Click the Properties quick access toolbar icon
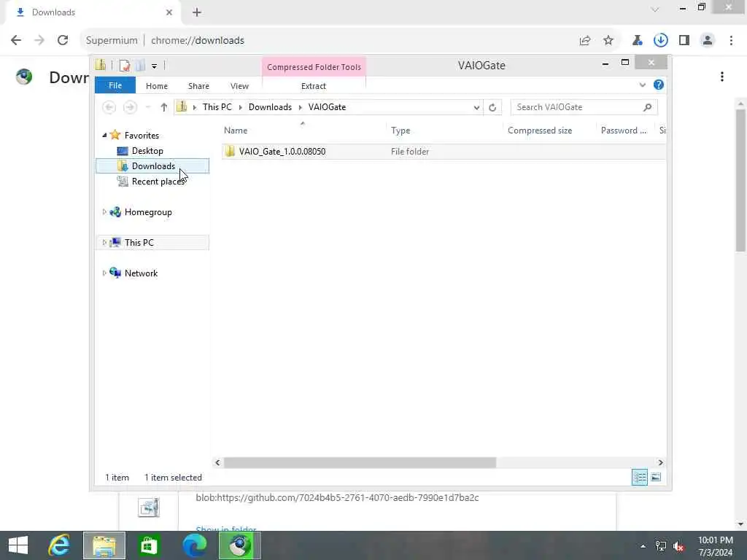This screenshot has width=747, height=560. pyautogui.click(x=124, y=66)
